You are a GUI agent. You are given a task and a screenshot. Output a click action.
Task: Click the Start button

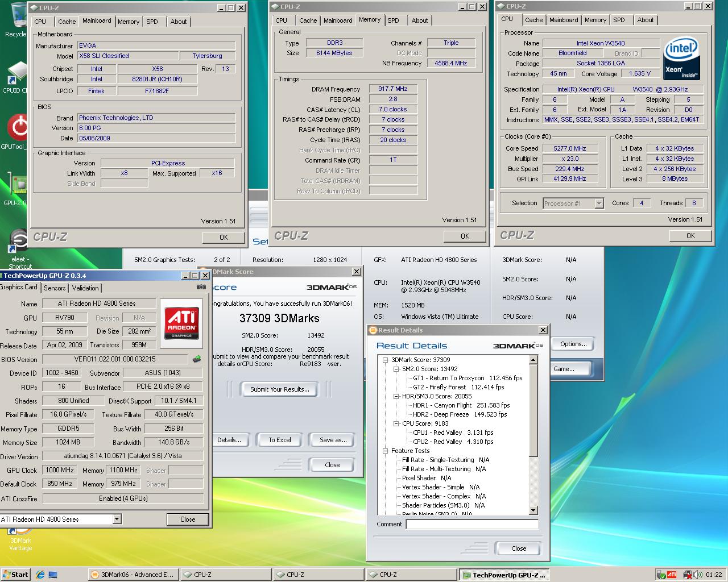tap(15, 575)
